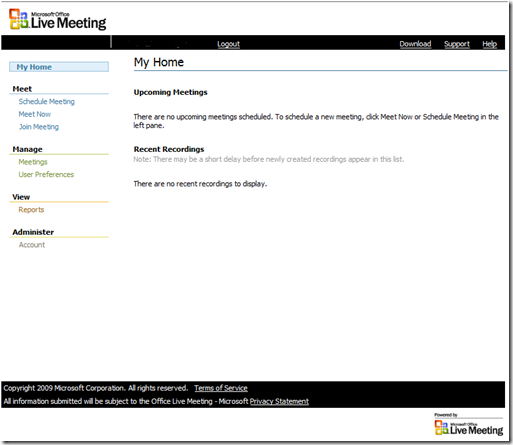Open User Preferences
This screenshot has width=513, height=445.
(x=46, y=175)
